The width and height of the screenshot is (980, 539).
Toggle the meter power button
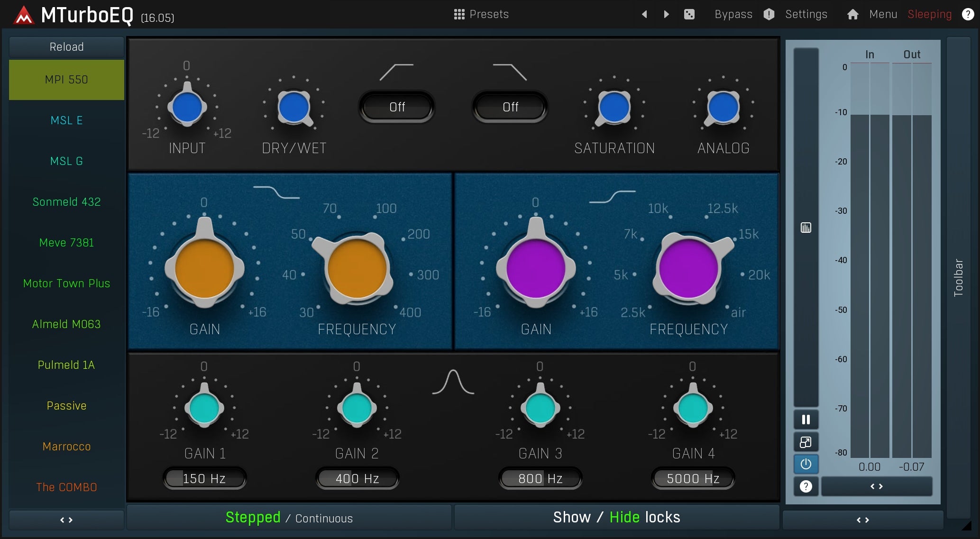click(x=806, y=464)
